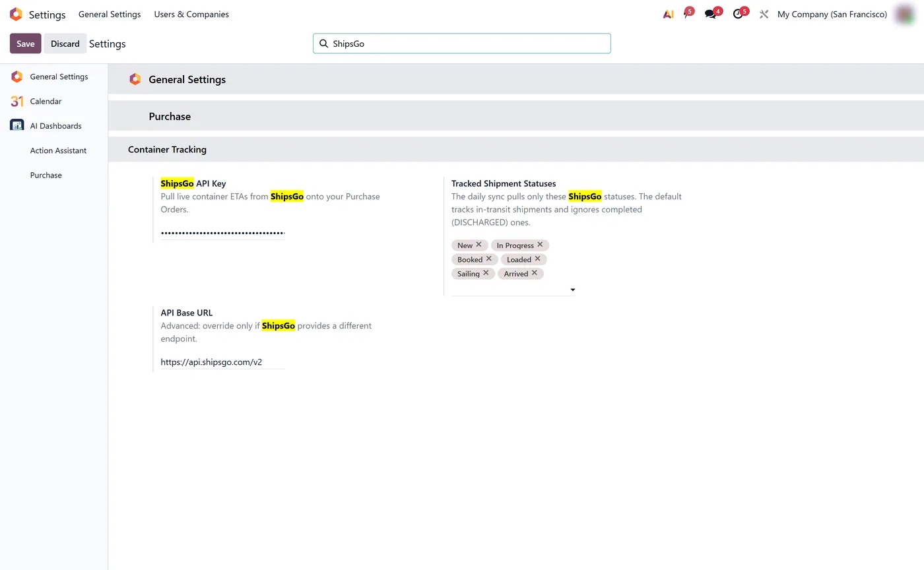Image resolution: width=924 pixels, height=570 pixels.
Task: Open the Odoo home app icon
Action: (16, 15)
